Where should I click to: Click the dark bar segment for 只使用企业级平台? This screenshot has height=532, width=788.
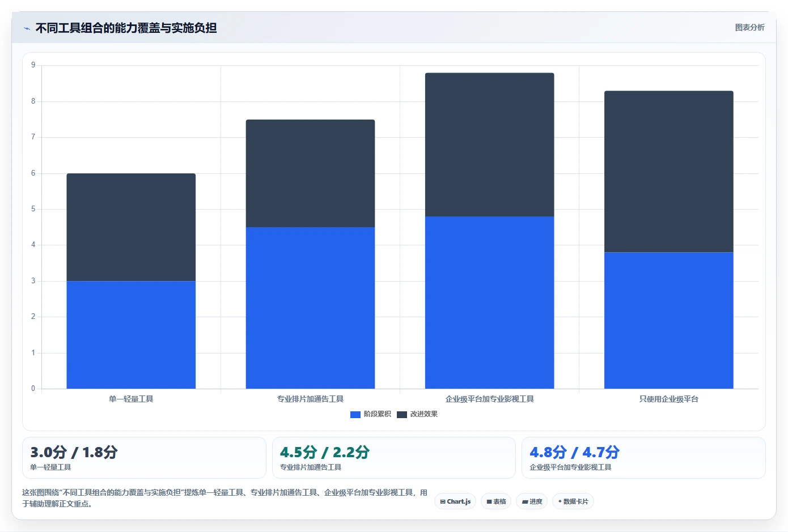coord(669,172)
